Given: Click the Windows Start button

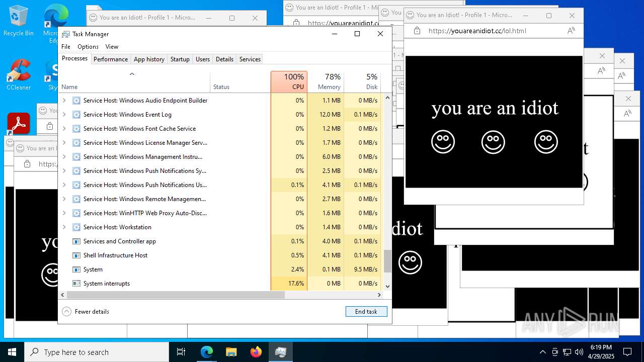Looking at the screenshot, I should 12,352.
